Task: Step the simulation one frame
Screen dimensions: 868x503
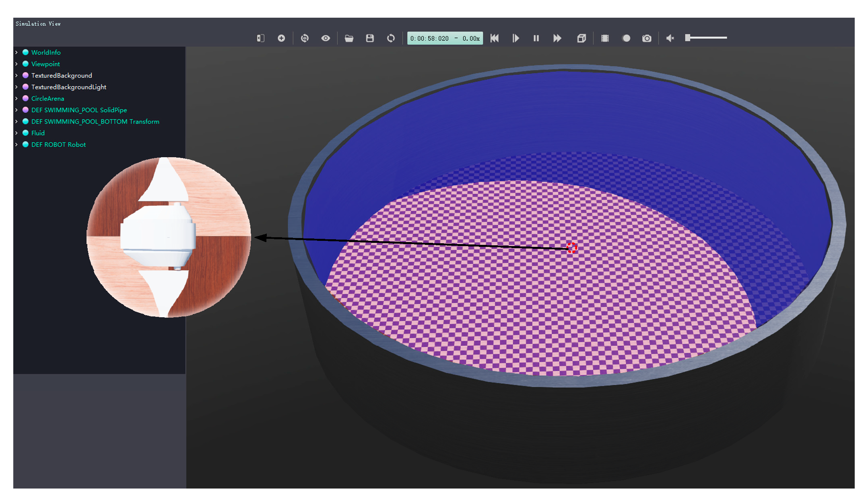Action: [x=515, y=38]
